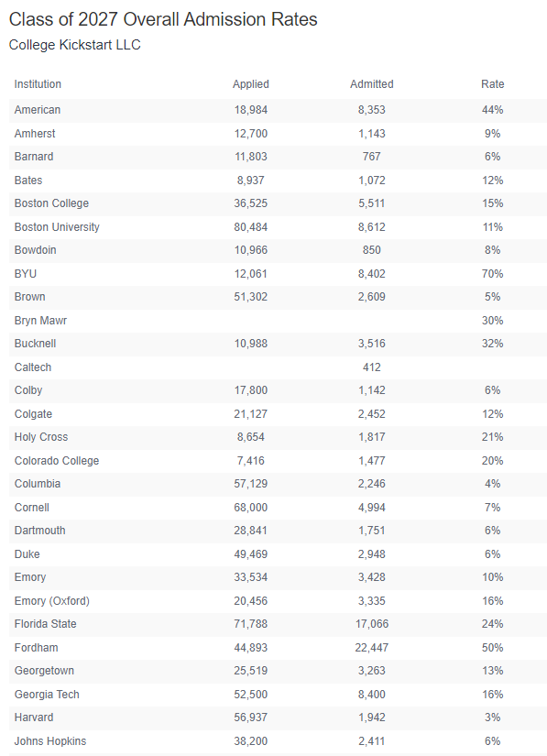
Task: Select the Holy Cross row name
Action: 41,437
